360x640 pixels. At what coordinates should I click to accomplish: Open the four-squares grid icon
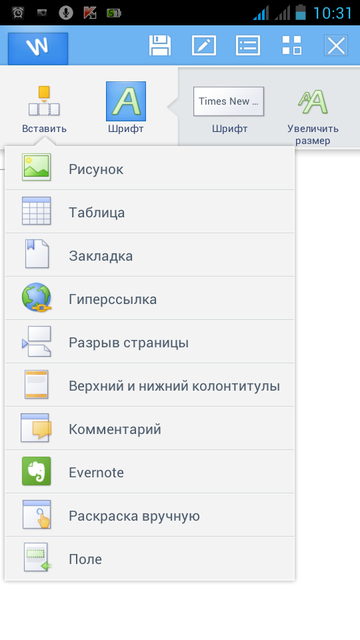[292, 45]
